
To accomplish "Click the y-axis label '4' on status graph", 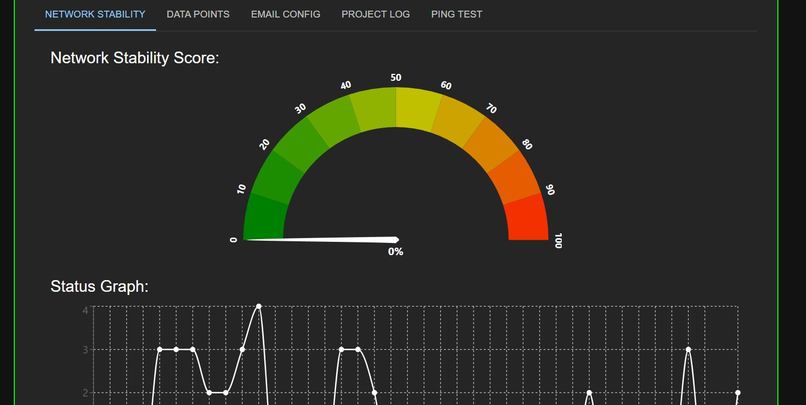I will [x=85, y=310].
